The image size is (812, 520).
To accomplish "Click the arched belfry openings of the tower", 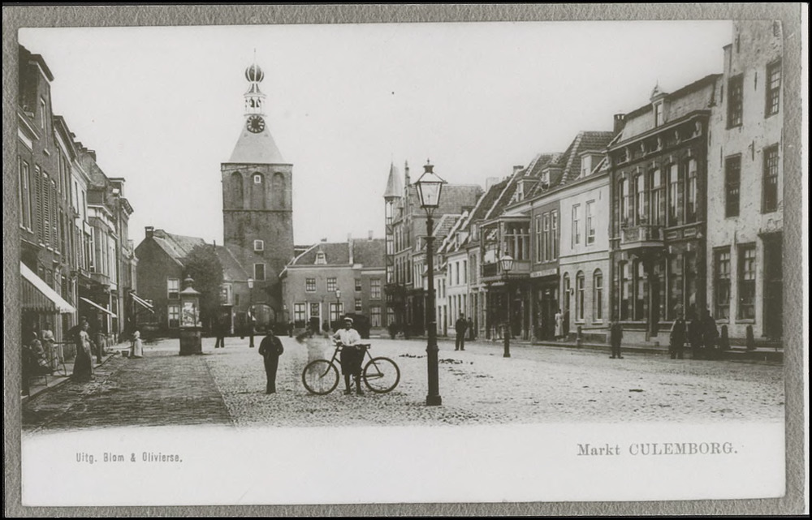I will [x=257, y=191].
